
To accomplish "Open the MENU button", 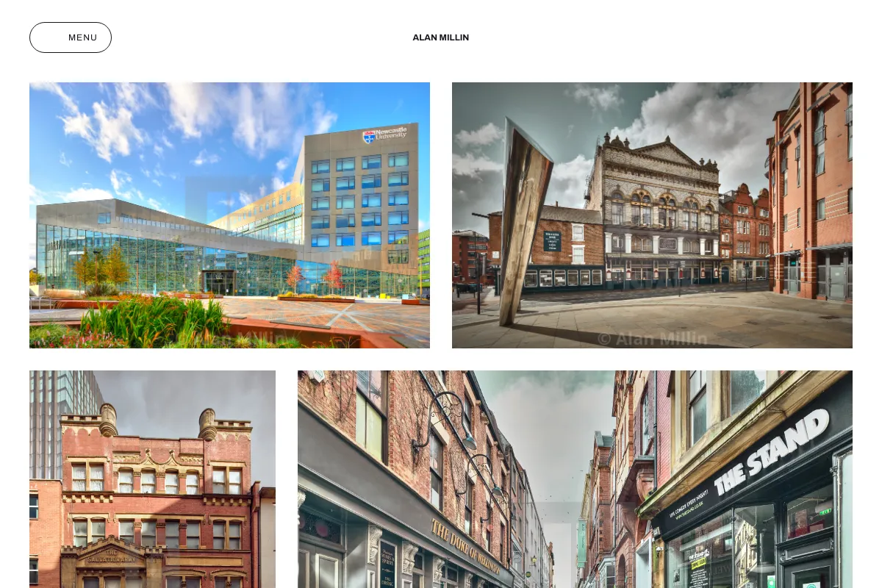I will [x=71, y=37].
